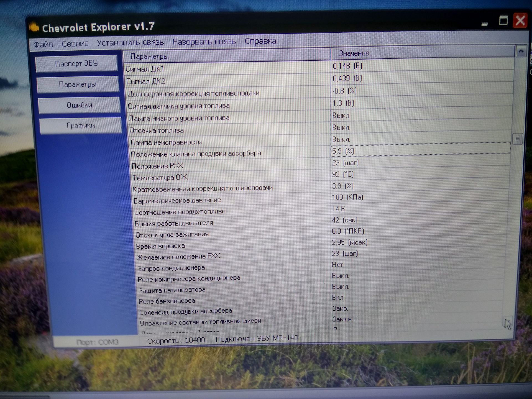The image size is (532, 399).
Task: Select Реле компрессора кондиционера row
Action: coord(321,277)
